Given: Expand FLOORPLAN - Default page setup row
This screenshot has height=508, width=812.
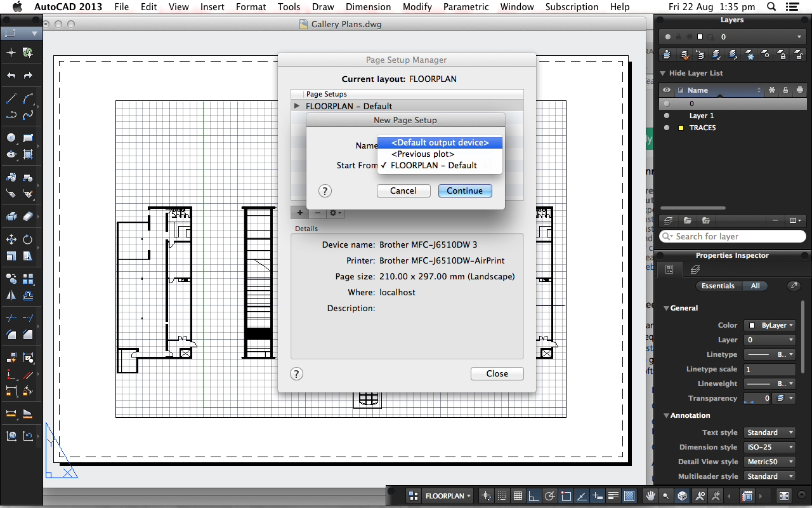Looking at the screenshot, I should point(296,106).
